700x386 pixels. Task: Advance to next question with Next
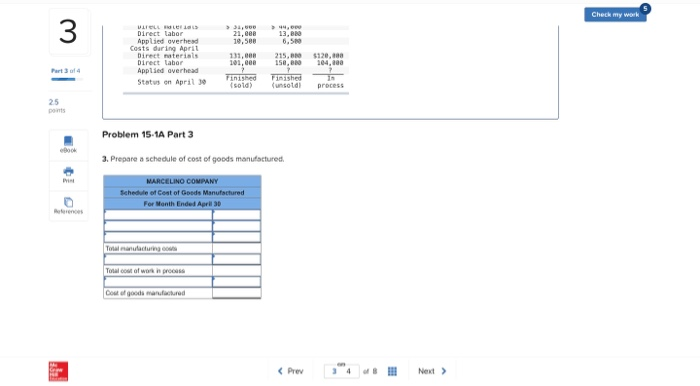pyautogui.click(x=432, y=371)
